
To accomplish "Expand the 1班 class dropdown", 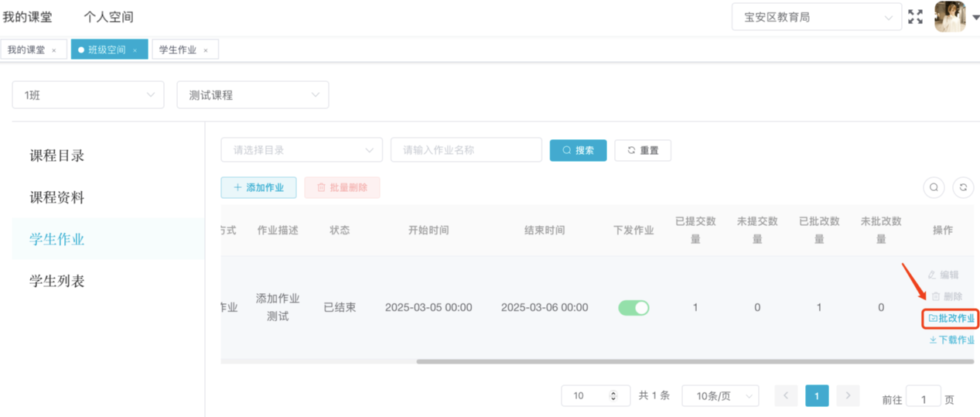I will coord(87,95).
